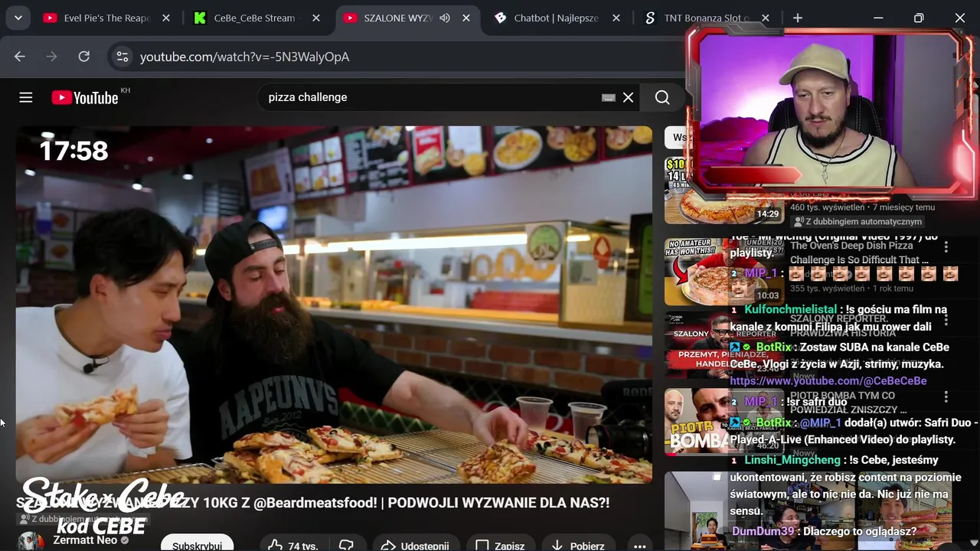Viewport: 980px width, 551px height.
Task: Click into the pizza challenge search field
Action: (x=429, y=97)
